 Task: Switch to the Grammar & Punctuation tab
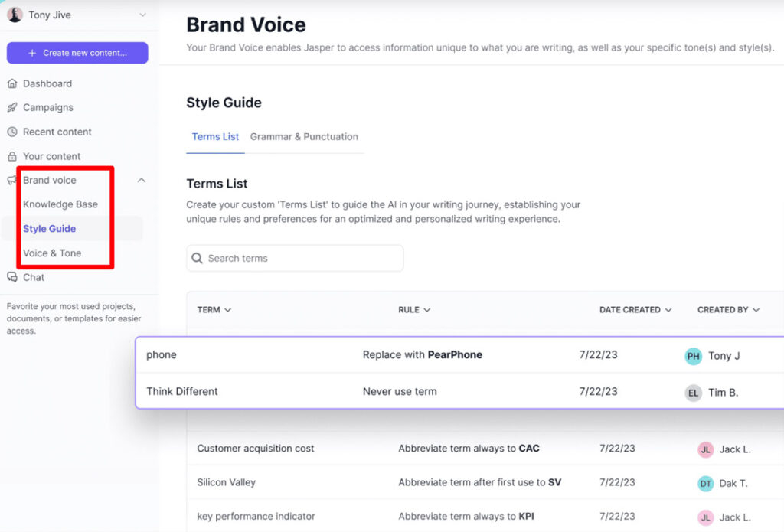304,137
